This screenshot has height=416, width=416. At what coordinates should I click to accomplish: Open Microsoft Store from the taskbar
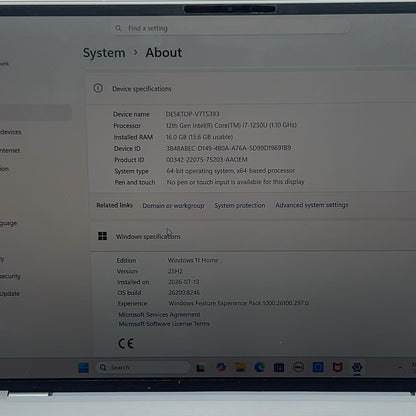279,367
